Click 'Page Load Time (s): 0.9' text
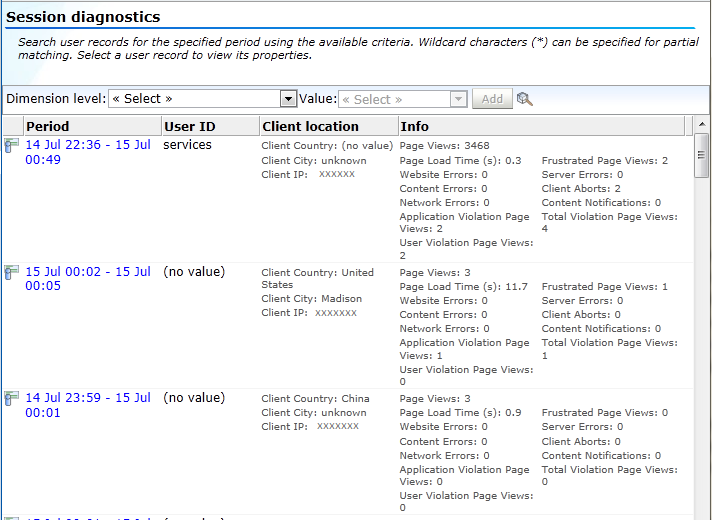This screenshot has height=520, width=712. (x=460, y=413)
